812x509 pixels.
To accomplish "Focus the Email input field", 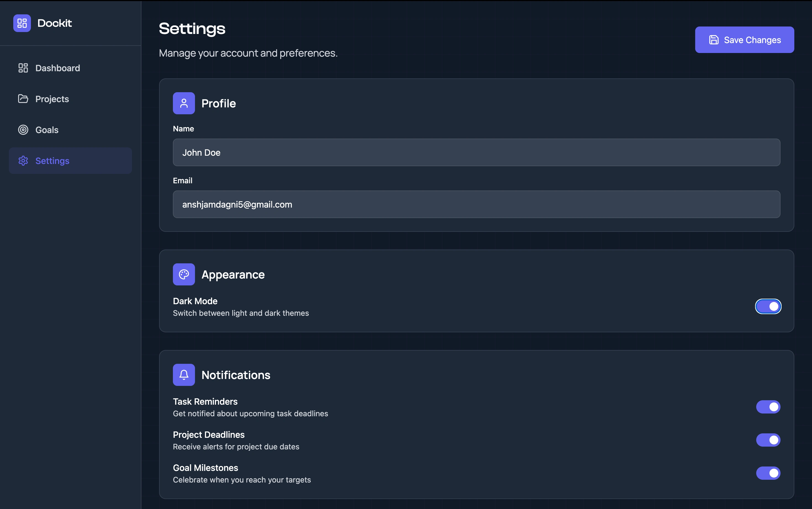I will (x=476, y=204).
